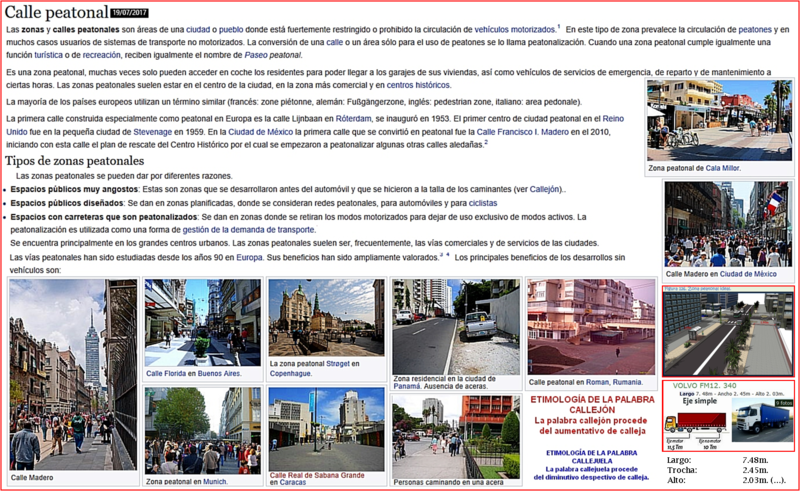Follow the 'Reino Unido' link
800x491 pixels.
click(x=613, y=119)
